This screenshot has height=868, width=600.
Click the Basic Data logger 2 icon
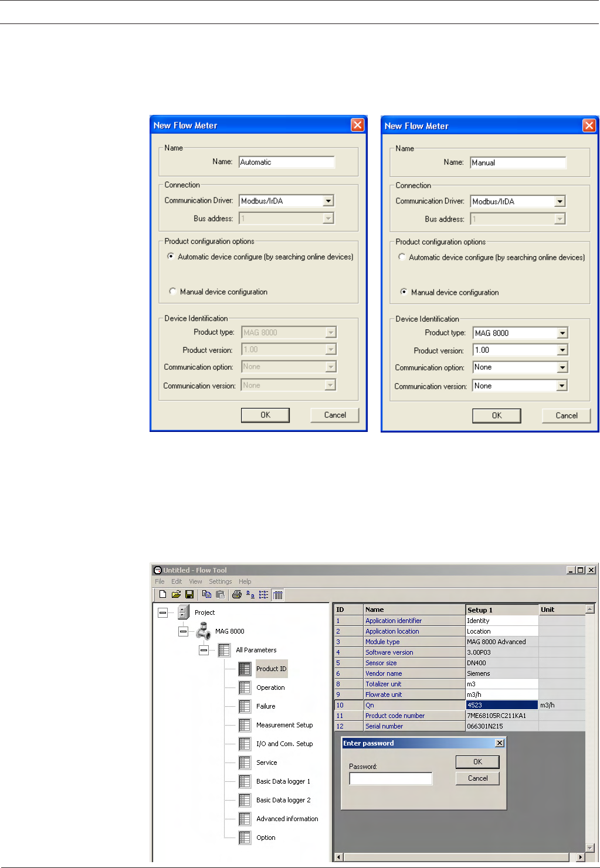[245, 800]
